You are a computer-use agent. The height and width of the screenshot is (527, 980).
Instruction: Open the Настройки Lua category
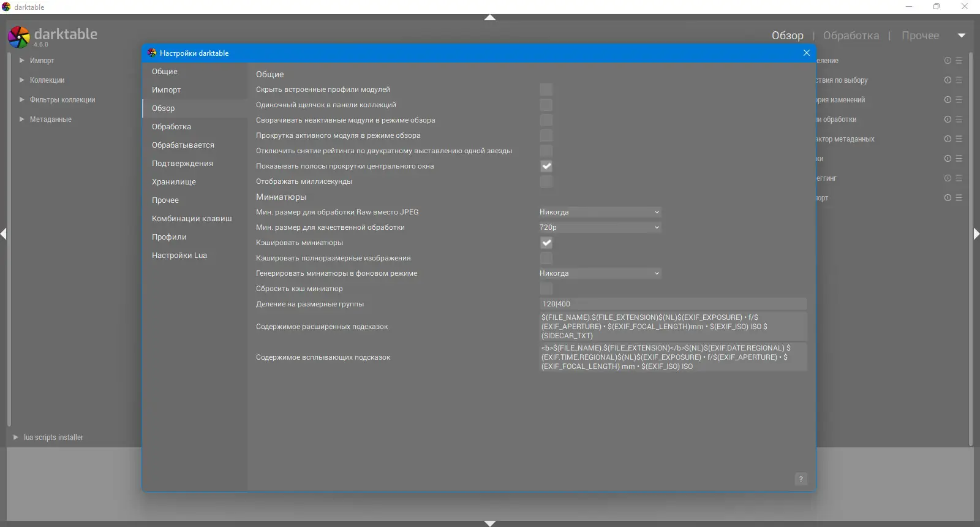[x=195, y=256]
